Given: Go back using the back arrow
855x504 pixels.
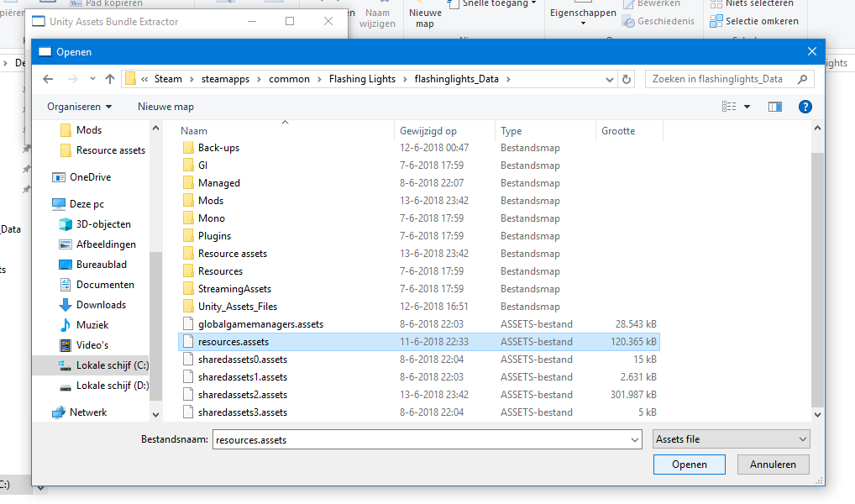Looking at the screenshot, I should pyautogui.click(x=48, y=79).
